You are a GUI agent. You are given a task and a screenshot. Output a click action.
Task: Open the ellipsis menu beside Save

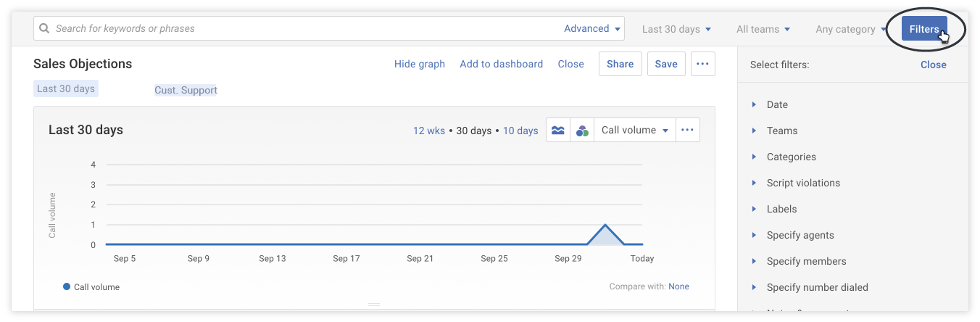coord(702,64)
